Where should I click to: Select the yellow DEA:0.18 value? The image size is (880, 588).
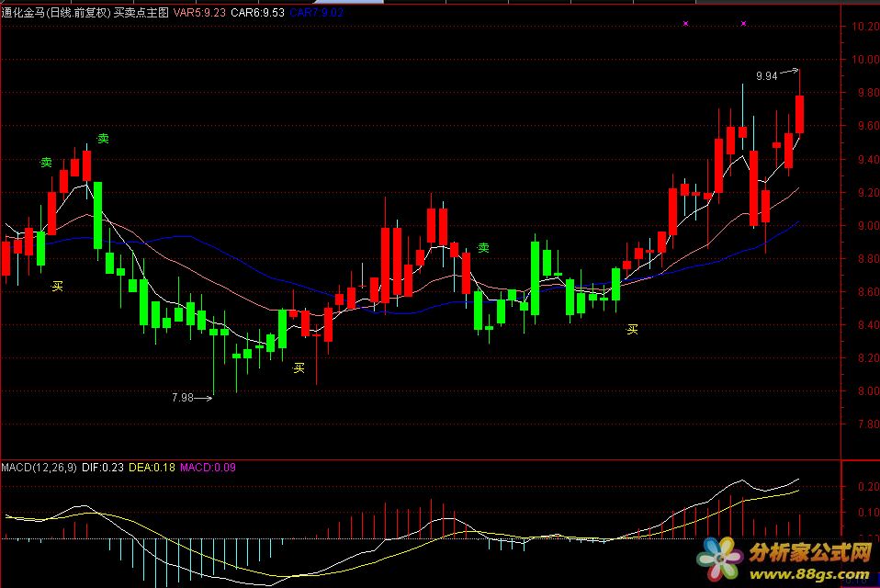click(x=152, y=468)
